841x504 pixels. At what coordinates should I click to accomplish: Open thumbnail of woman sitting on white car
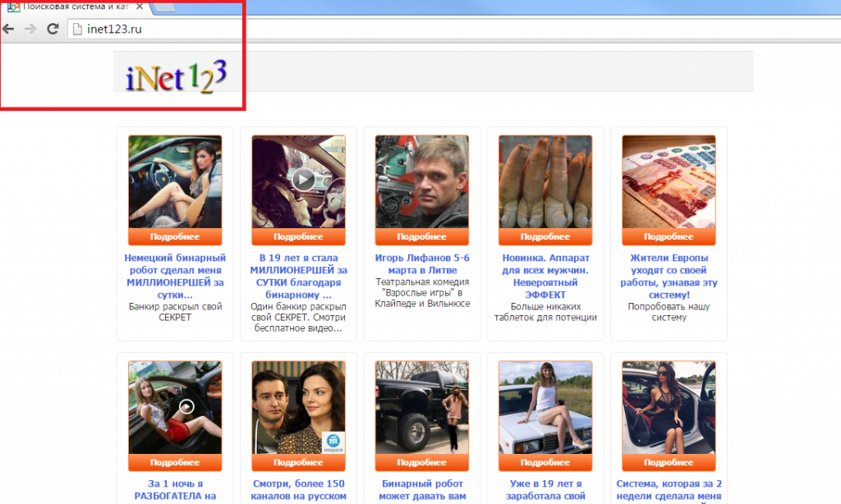545,407
